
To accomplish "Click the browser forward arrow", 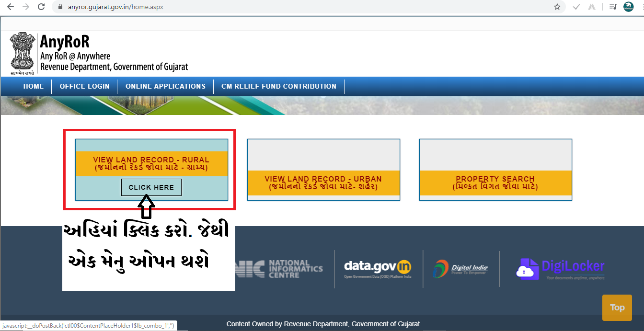I will pyautogui.click(x=25, y=7).
